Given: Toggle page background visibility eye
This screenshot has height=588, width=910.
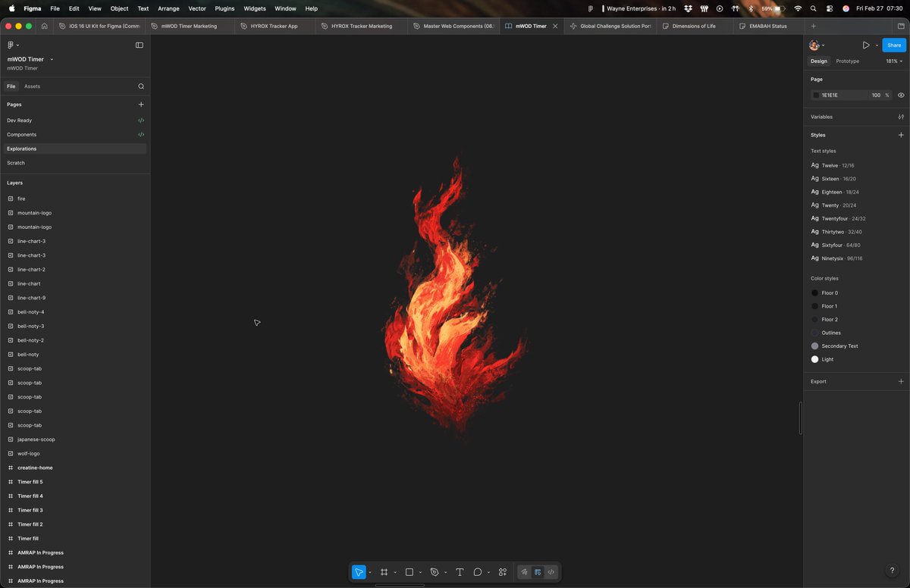Looking at the screenshot, I should (901, 95).
